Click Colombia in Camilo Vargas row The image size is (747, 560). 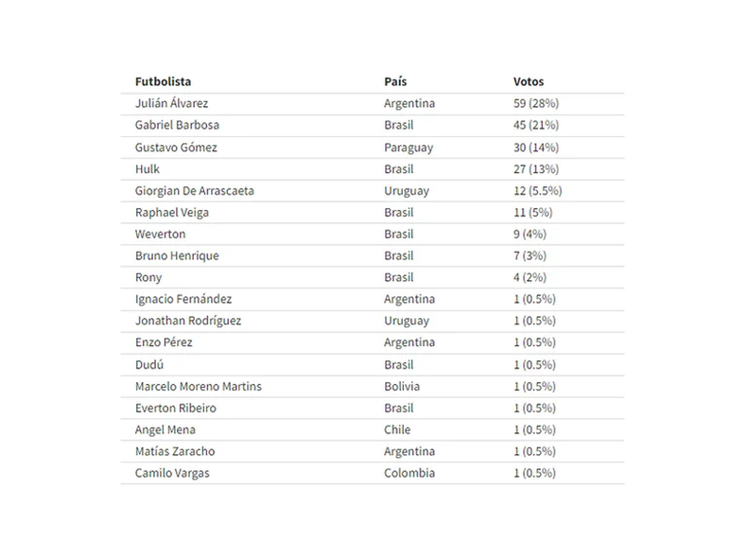pyautogui.click(x=409, y=473)
